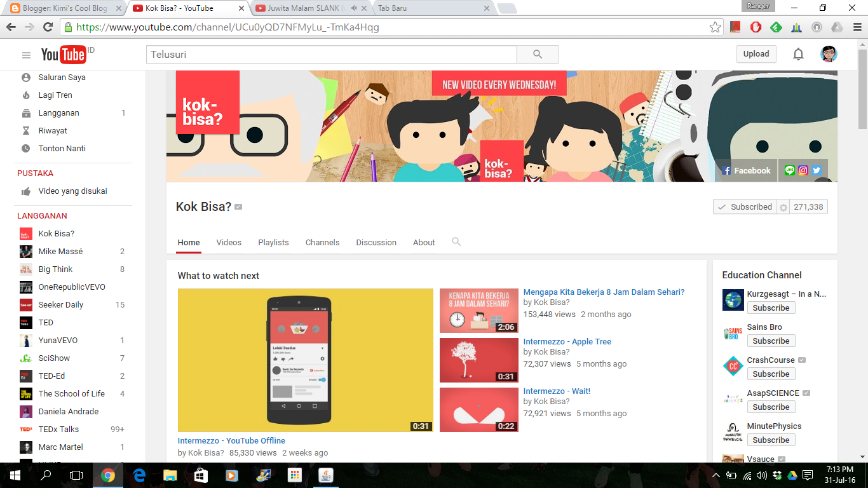Click the Upload button

756,54
